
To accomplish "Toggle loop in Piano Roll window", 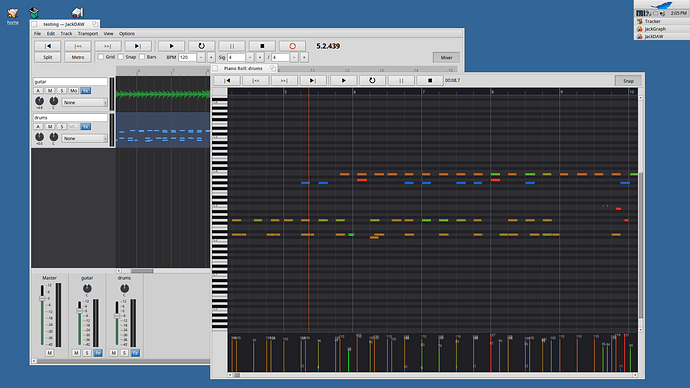I will [372, 81].
